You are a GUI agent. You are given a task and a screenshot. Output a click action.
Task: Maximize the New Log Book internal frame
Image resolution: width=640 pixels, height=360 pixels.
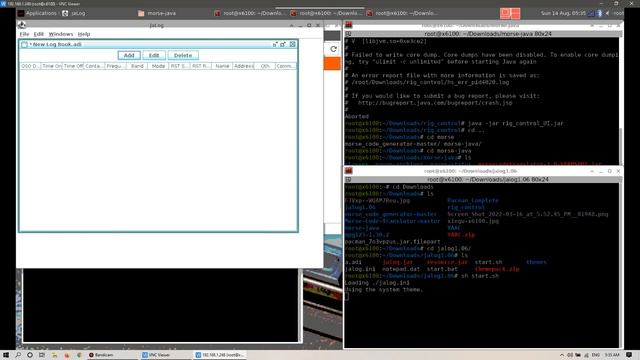point(283,44)
